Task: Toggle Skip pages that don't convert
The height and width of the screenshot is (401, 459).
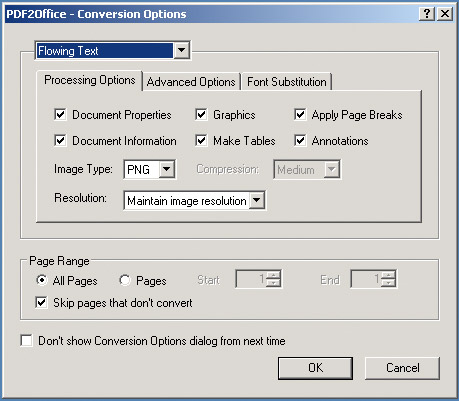Action: (41, 303)
